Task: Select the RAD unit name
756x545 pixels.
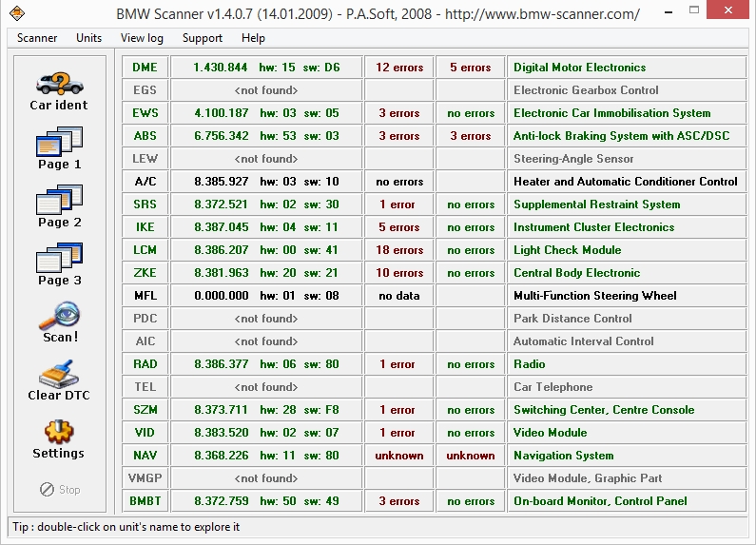Action: 145,363
